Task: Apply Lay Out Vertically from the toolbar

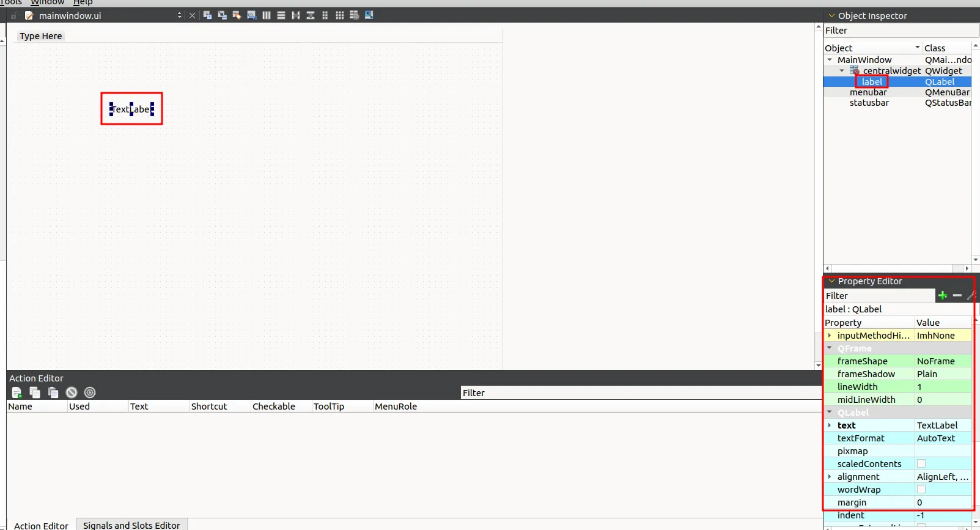Action: tap(281, 15)
